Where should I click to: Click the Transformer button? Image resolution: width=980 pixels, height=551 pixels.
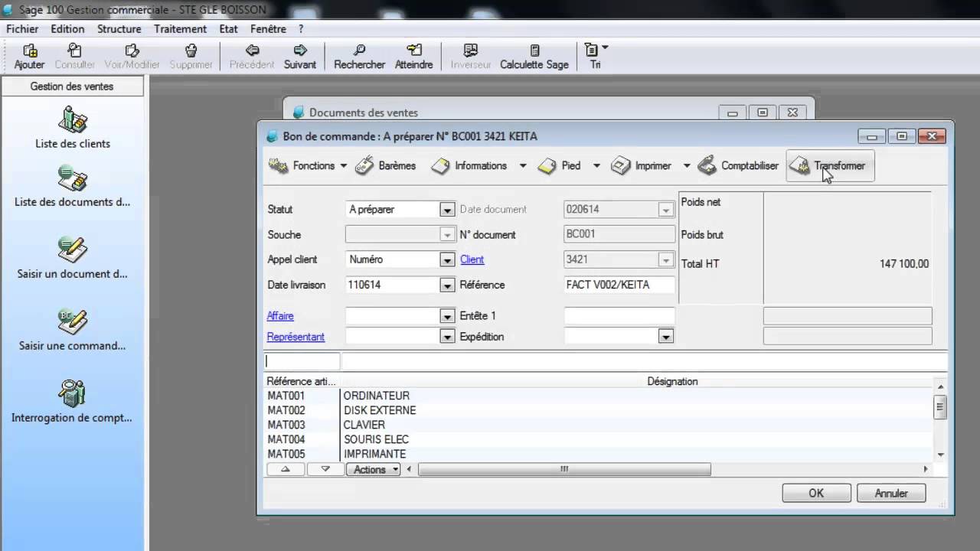830,165
